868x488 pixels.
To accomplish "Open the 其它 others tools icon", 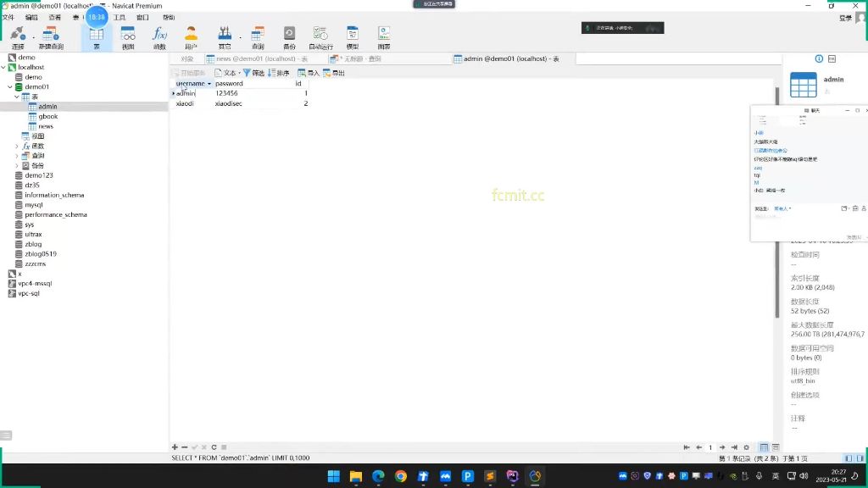I will 225,37.
